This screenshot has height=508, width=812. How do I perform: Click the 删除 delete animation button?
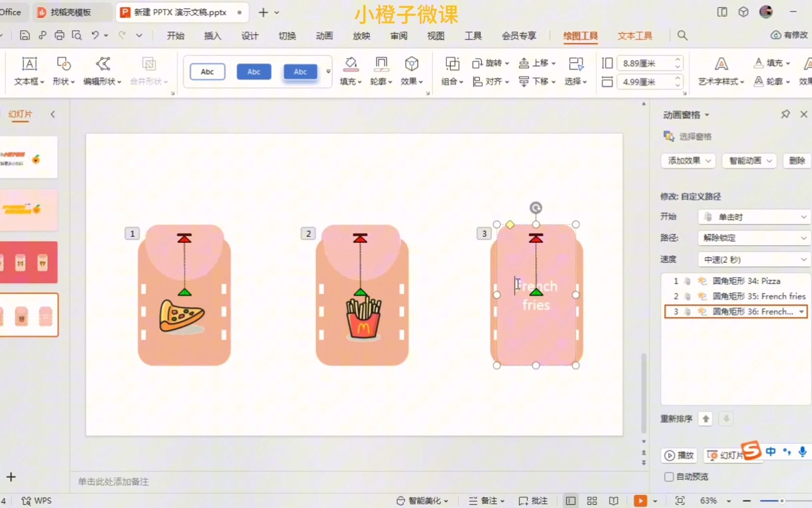pos(797,161)
